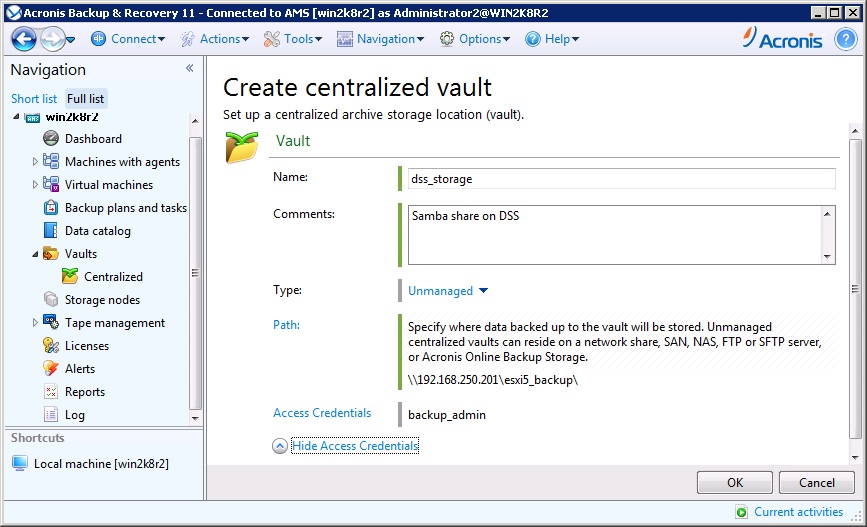
Task: Click the Virtual machines icon
Action: click(51, 184)
